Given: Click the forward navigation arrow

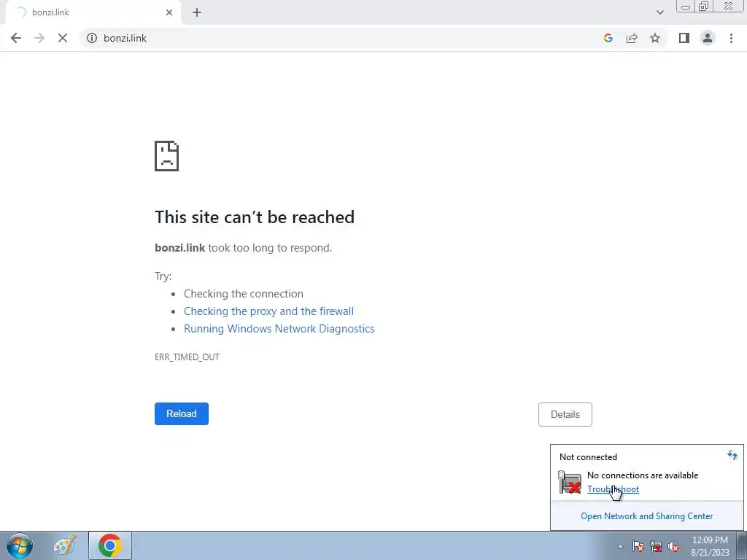Looking at the screenshot, I should pyautogui.click(x=39, y=38).
